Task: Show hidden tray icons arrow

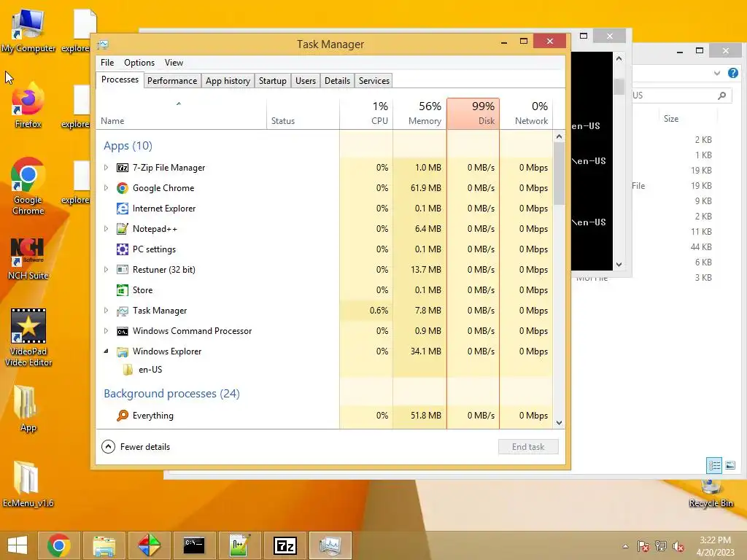Action: [x=625, y=546]
